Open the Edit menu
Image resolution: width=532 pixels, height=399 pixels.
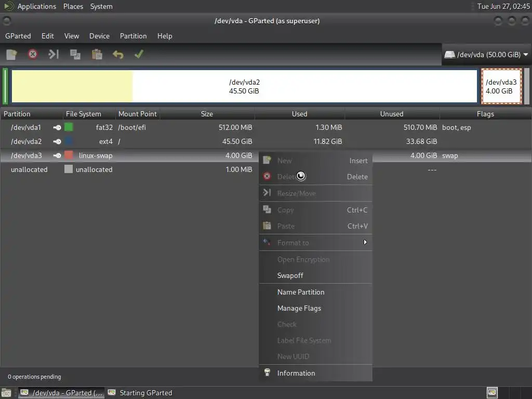coord(47,36)
